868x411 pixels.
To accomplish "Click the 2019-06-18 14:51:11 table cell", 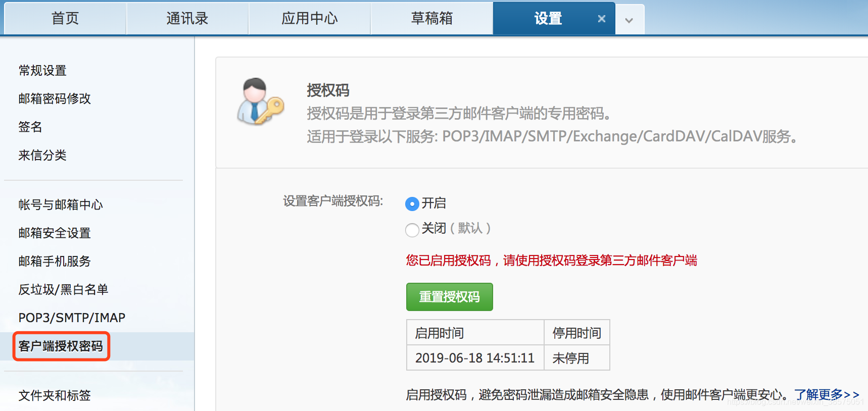I will (475, 358).
